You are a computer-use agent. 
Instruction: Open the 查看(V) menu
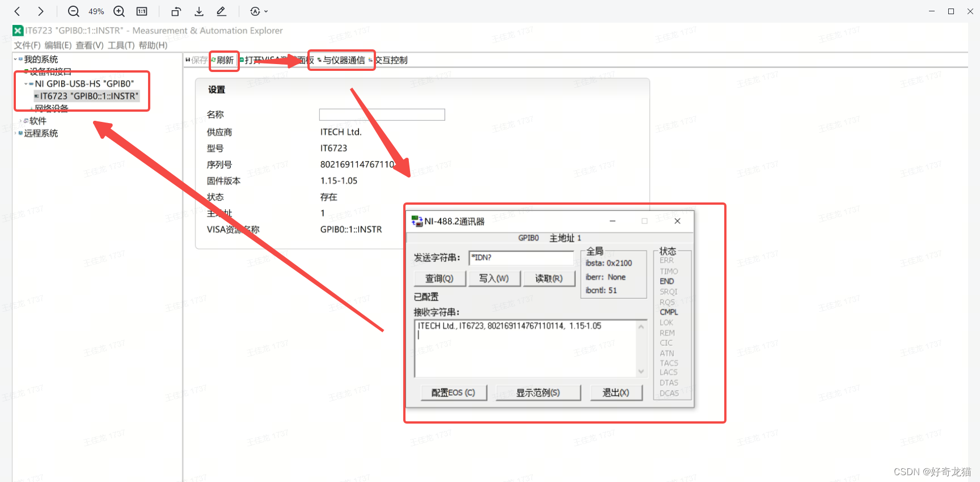(x=90, y=45)
